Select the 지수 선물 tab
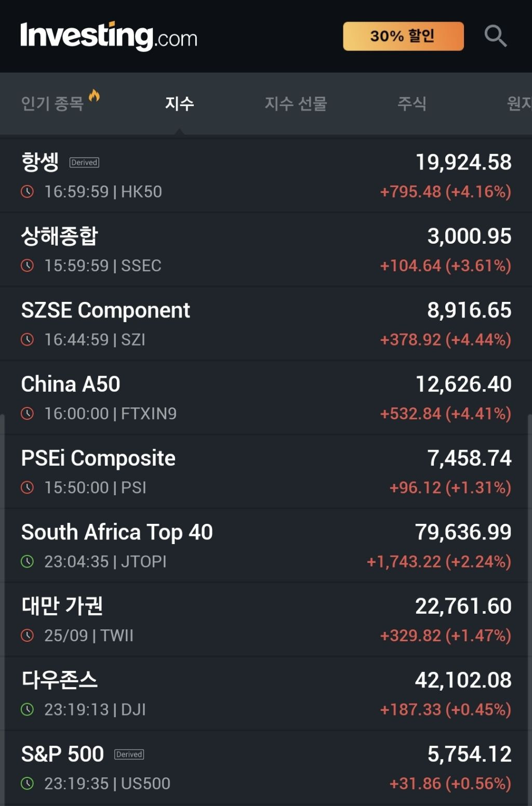This screenshot has height=806, width=532. (296, 103)
